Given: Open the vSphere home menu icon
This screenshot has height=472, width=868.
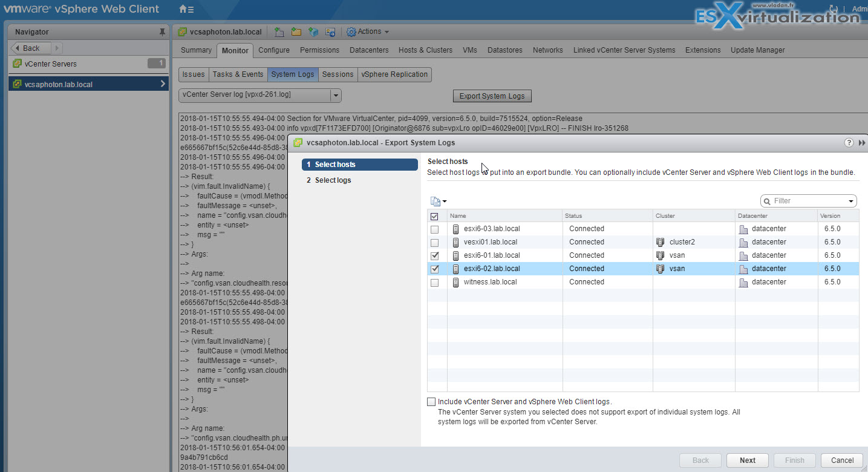Looking at the screenshot, I should (x=186, y=9).
